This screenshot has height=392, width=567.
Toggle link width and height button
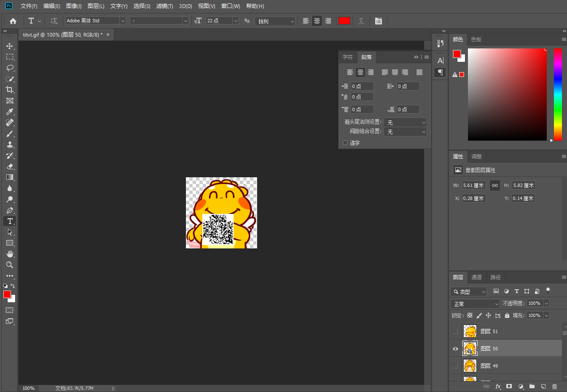(495, 185)
